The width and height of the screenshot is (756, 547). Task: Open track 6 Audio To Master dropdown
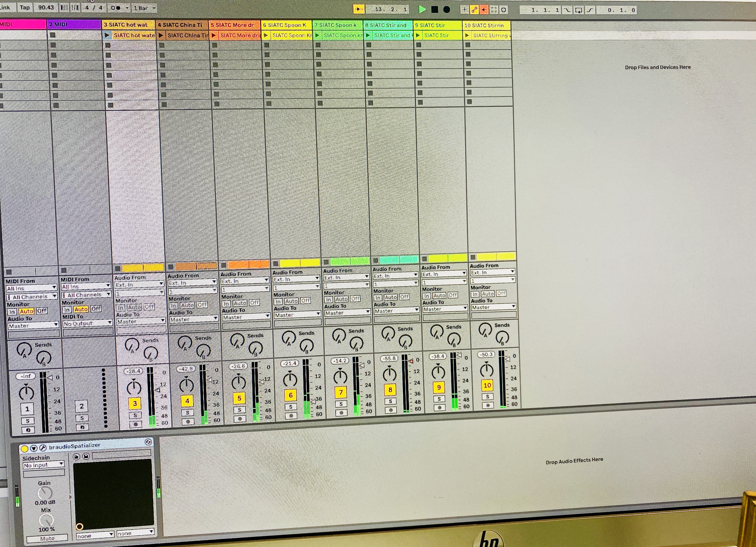(297, 315)
